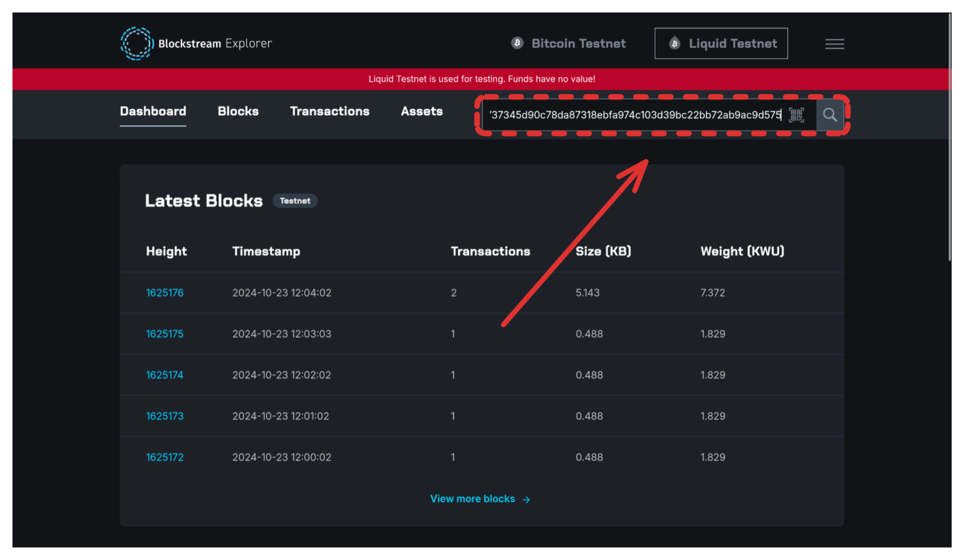Click View more blocks link
This screenshot has height=560, width=964.
point(472,499)
